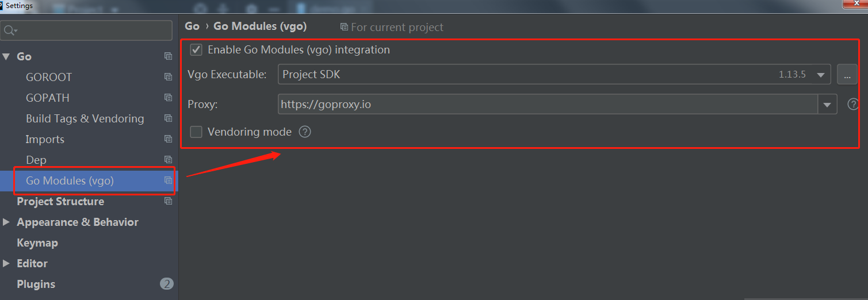Enable the Vendoring mode checkbox

coord(196,132)
